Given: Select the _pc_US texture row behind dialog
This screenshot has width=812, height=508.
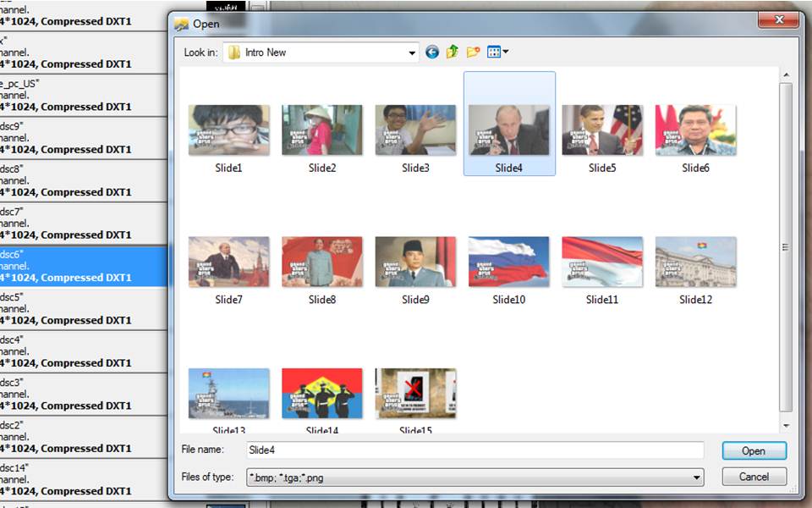Looking at the screenshot, I should tap(83, 96).
